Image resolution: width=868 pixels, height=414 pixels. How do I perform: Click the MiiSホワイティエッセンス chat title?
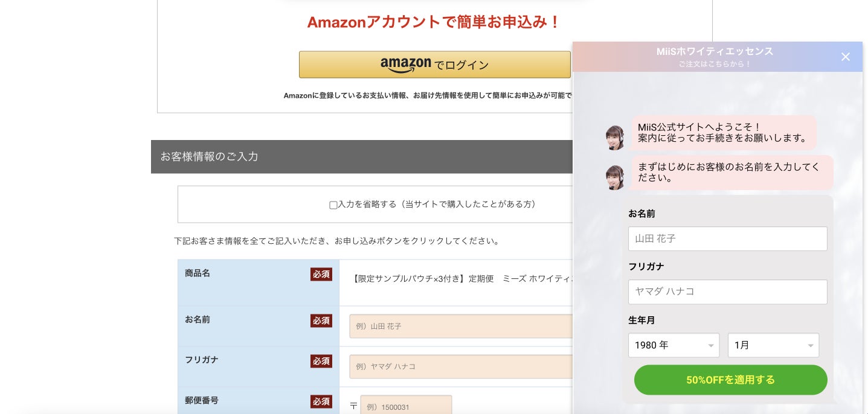click(715, 52)
